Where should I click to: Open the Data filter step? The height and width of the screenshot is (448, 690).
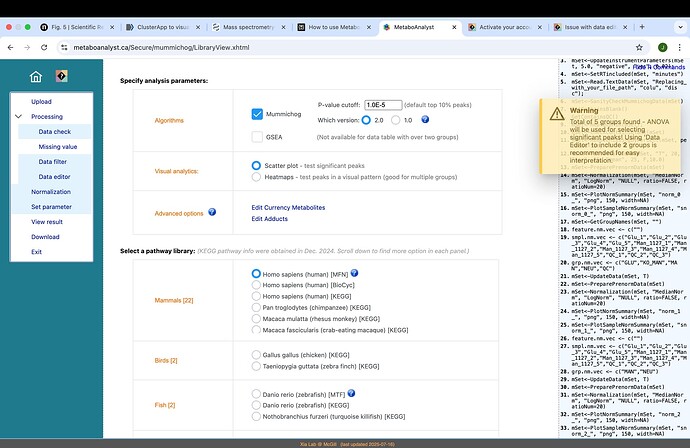pos(52,162)
